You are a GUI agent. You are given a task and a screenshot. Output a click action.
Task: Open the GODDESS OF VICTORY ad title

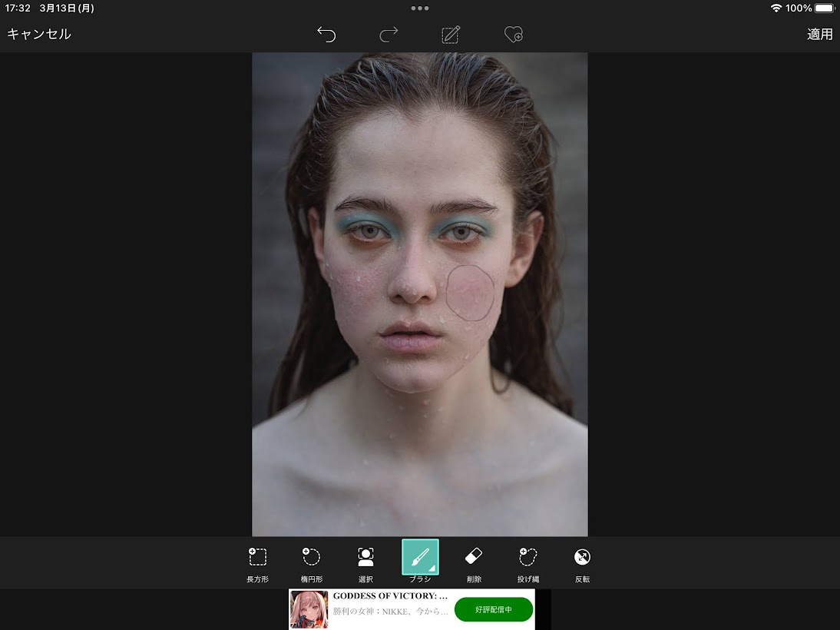tap(390, 596)
